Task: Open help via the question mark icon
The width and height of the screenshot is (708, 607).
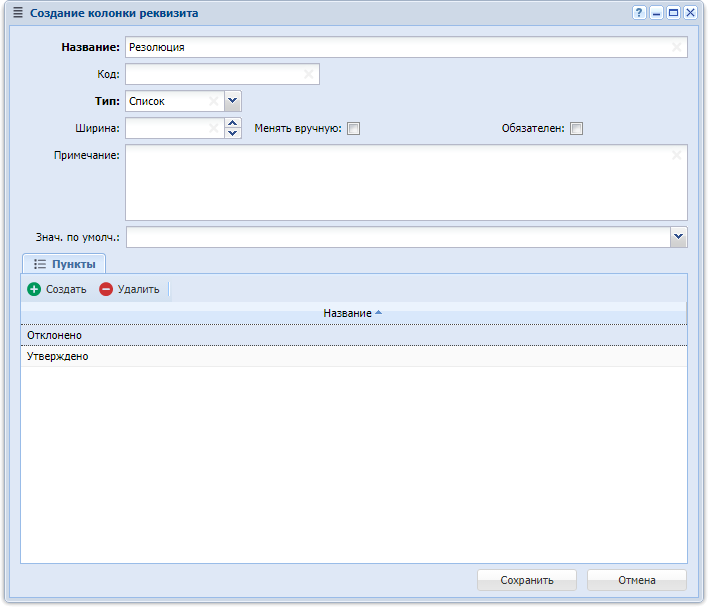Action: pos(638,13)
